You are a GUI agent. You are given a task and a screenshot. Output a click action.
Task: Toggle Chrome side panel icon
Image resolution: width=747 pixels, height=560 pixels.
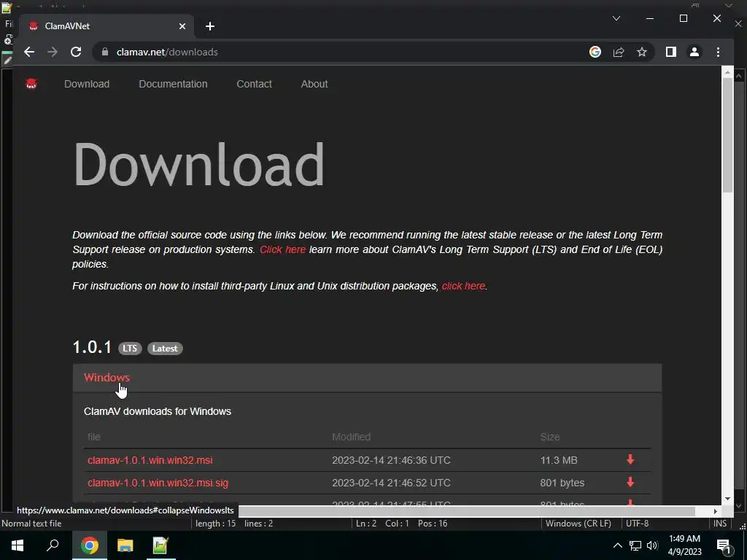(x=671, y=52)
